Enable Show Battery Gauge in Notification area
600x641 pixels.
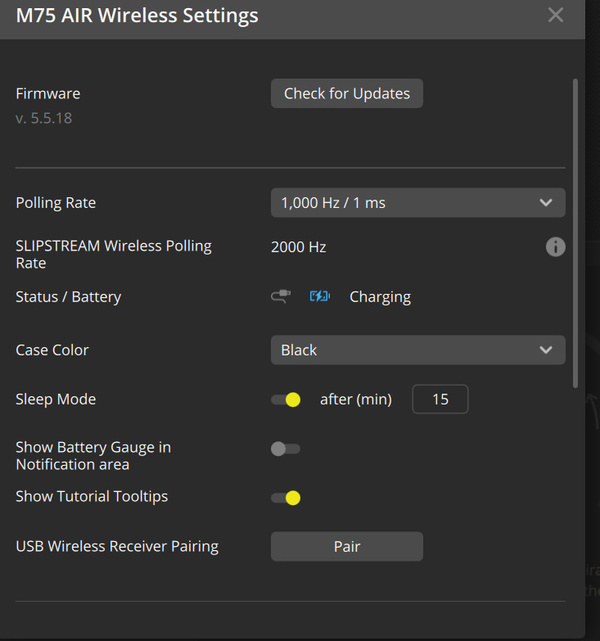(x=286, y=449)
